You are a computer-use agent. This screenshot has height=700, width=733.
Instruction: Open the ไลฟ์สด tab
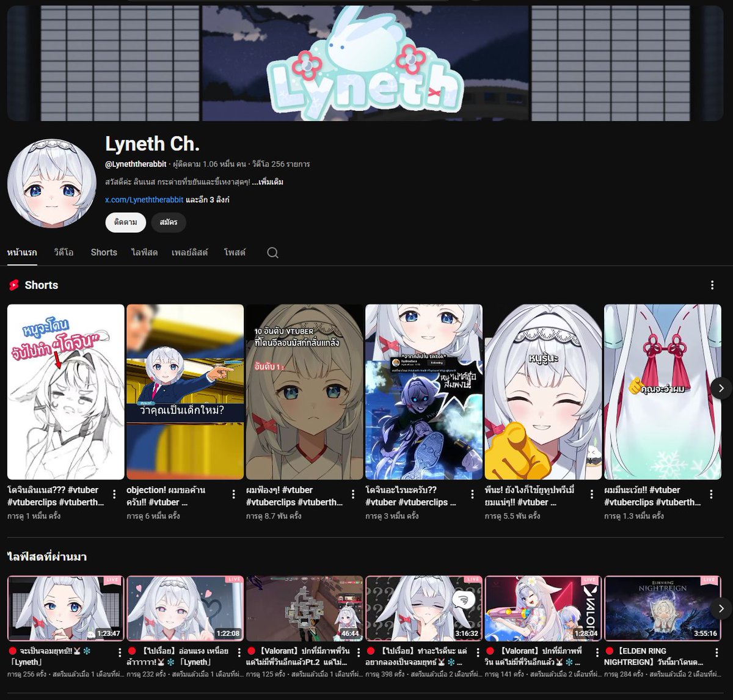[x=144, y=252]
